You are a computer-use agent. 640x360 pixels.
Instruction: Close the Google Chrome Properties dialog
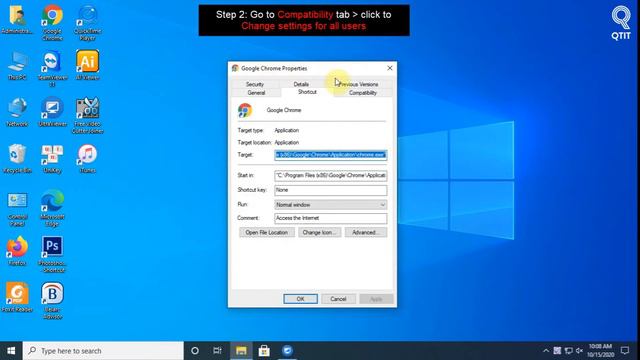tap(389, 68)
